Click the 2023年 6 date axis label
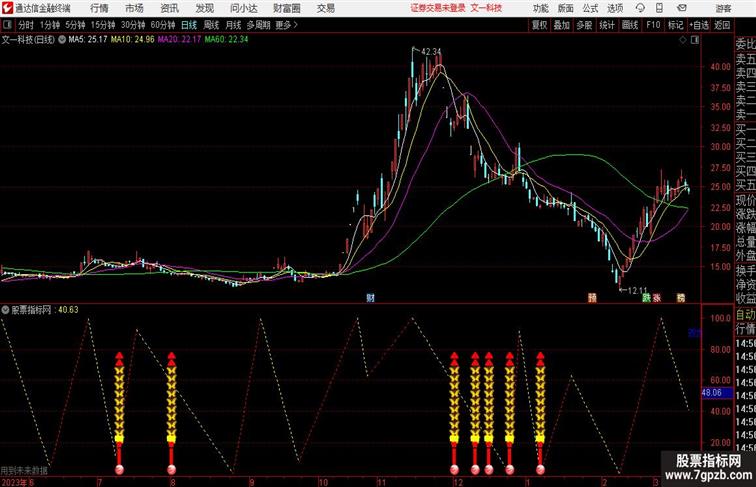 (18, 482)
